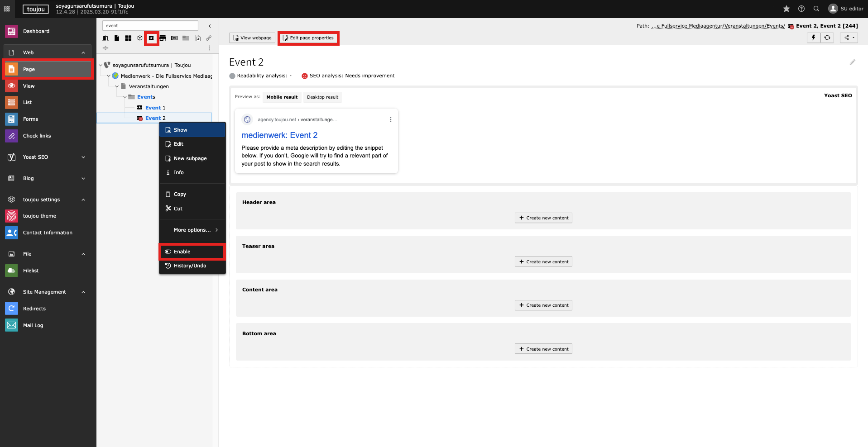The image size is (868, 447).
Task: Choose New subpage from context menu
Action: click(190, 158)
